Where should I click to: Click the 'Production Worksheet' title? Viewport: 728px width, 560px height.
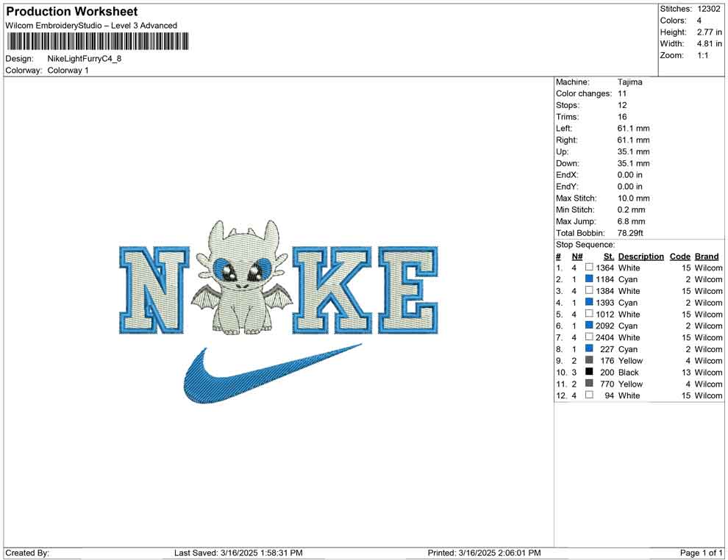point(72,12)
